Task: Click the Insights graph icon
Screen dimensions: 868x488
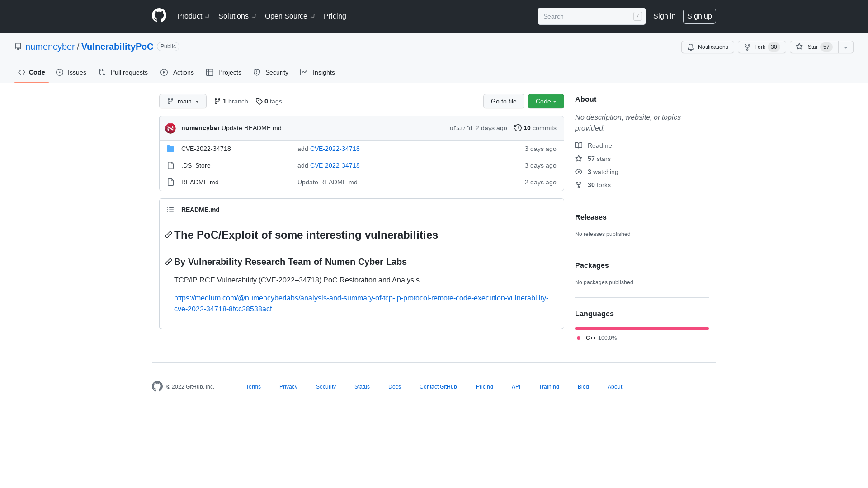Action: point(304,72)
